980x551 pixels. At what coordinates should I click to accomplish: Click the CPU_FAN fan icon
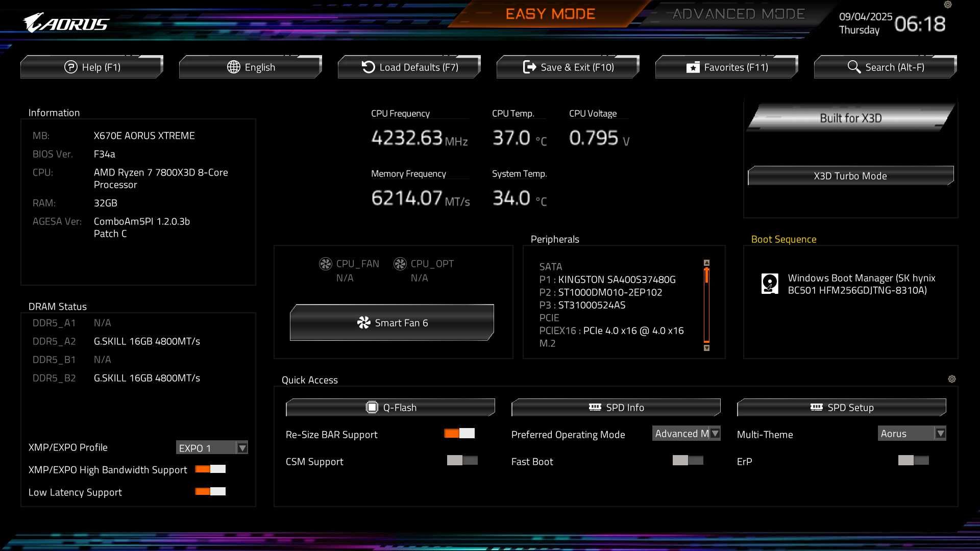326,264
